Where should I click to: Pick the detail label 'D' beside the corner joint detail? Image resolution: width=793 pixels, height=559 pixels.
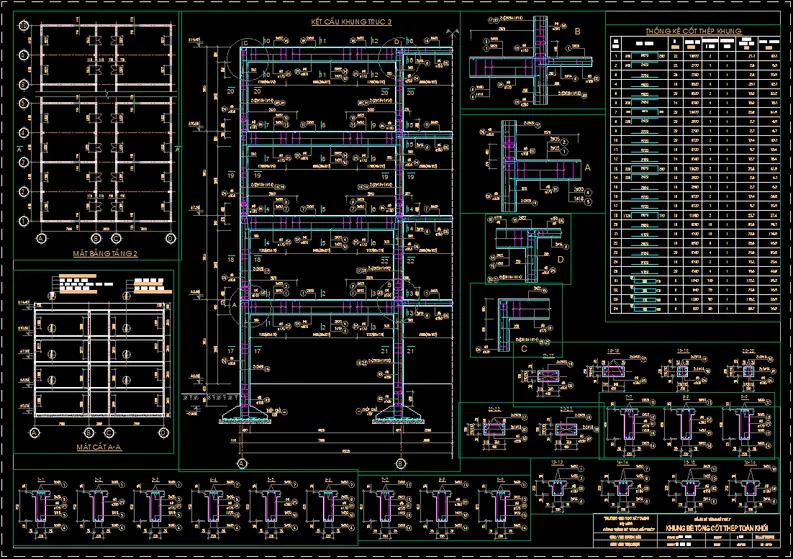coord(560,260)
